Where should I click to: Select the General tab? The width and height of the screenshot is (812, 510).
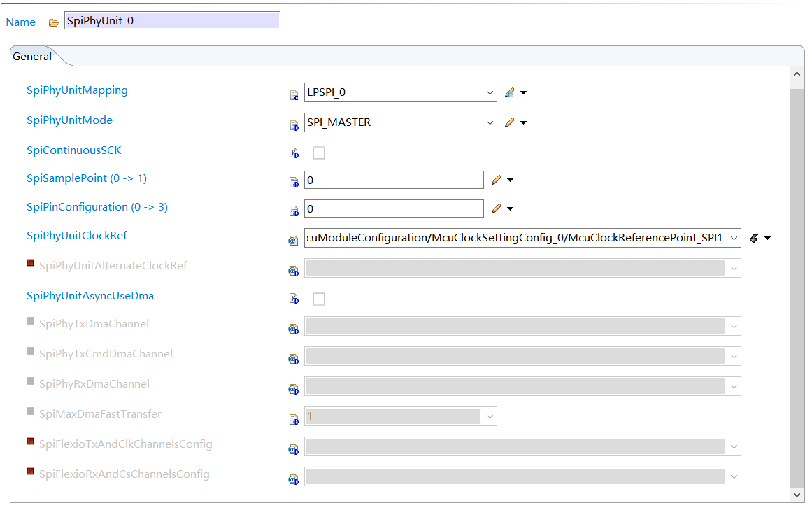click(x=32, y=57)
